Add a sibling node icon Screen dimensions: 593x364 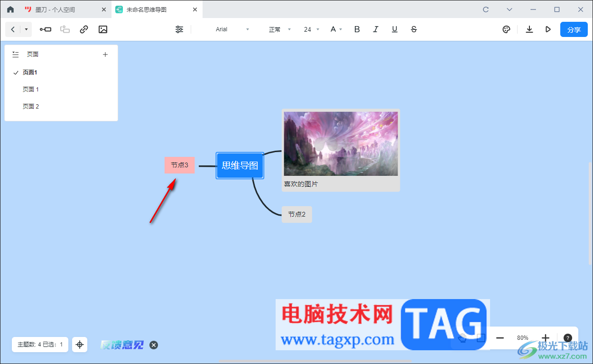tap(46, 29)
